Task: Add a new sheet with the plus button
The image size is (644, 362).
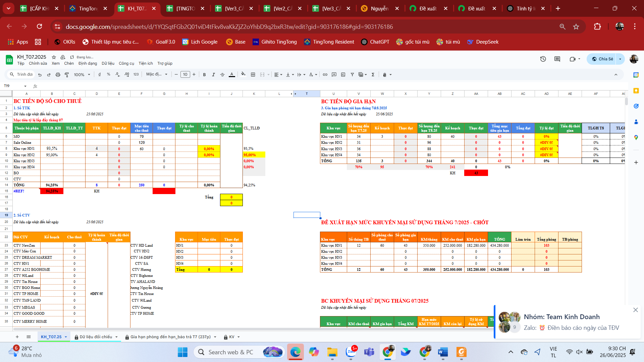Action: 17,337
